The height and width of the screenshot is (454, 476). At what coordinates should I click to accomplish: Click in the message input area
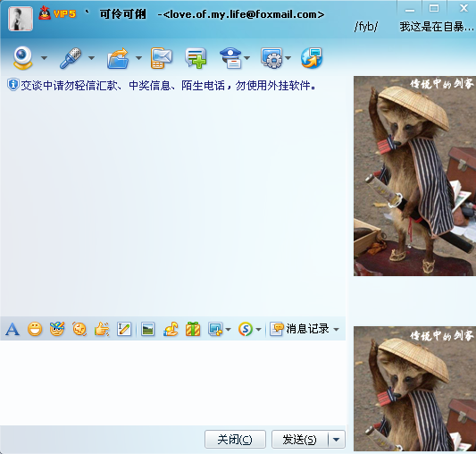(x=172, y=383)
